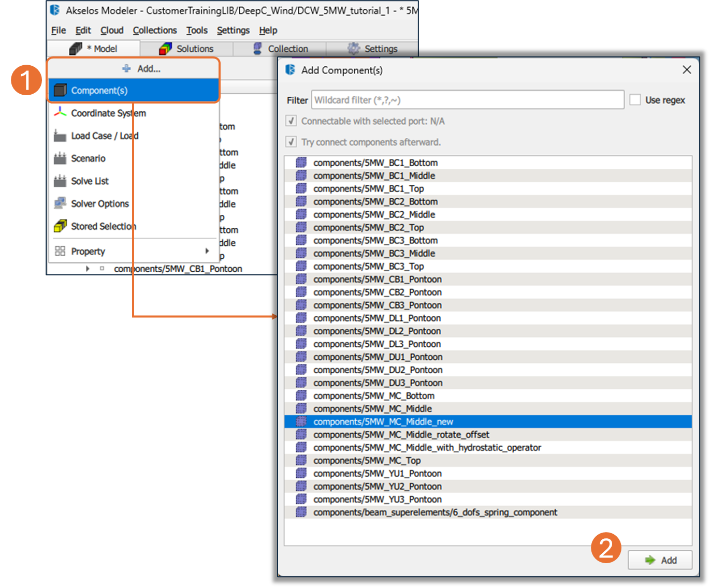Select components/5MW_CB2_Pontoon in list
The width and height of the screenshot is (710, 588).
488,292
